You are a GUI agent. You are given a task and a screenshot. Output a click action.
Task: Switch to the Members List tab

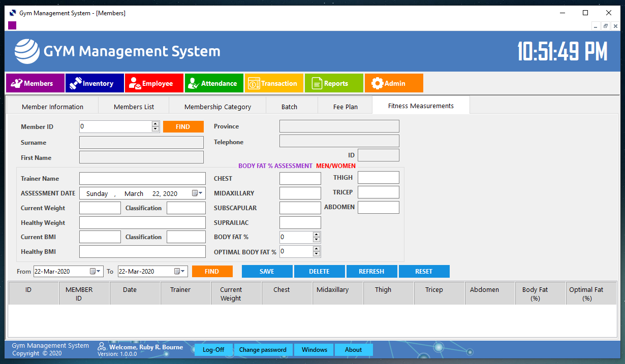134,106
